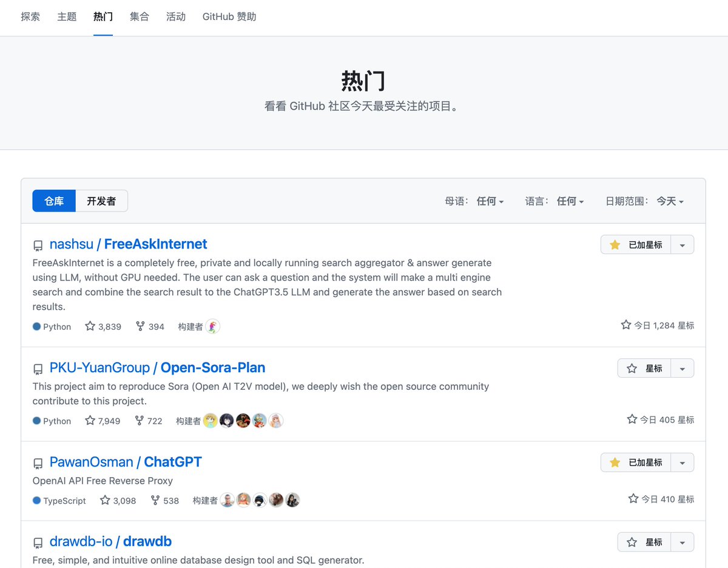Open fourth contributor avatar of Open-Sora-Plan

click(x=260, y=421)
